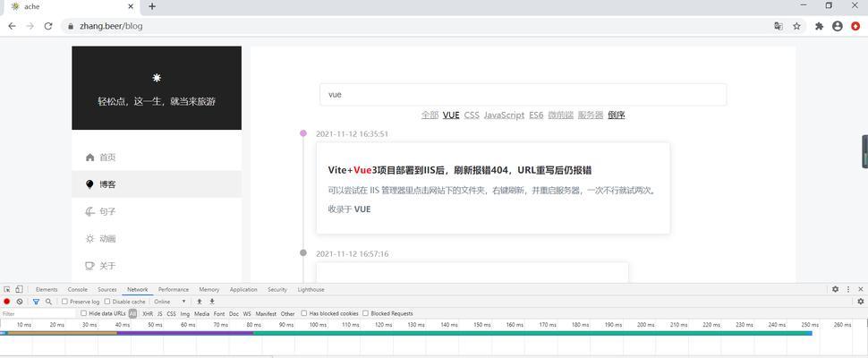
Task: Select the 全部 category link
Action: [x=430, y=115]
